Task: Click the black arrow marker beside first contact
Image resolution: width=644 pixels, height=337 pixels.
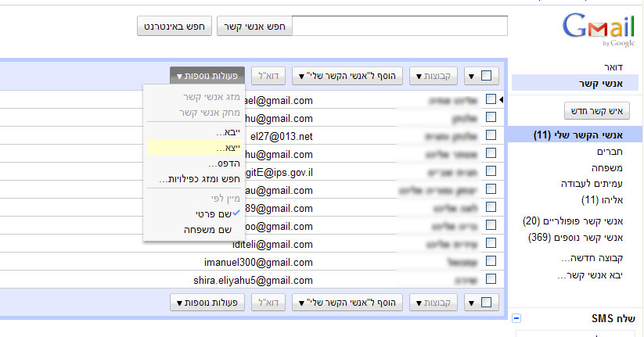Action: click(x=501, y=99)
